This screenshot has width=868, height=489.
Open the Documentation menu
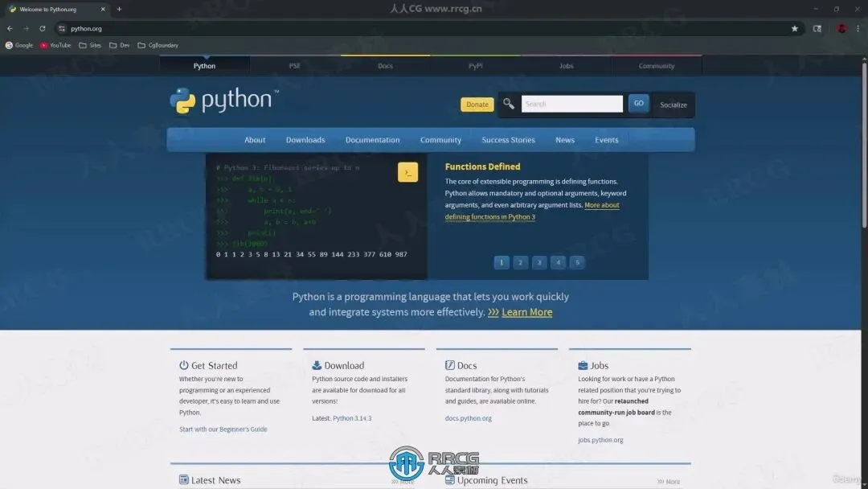coord(373,140)
